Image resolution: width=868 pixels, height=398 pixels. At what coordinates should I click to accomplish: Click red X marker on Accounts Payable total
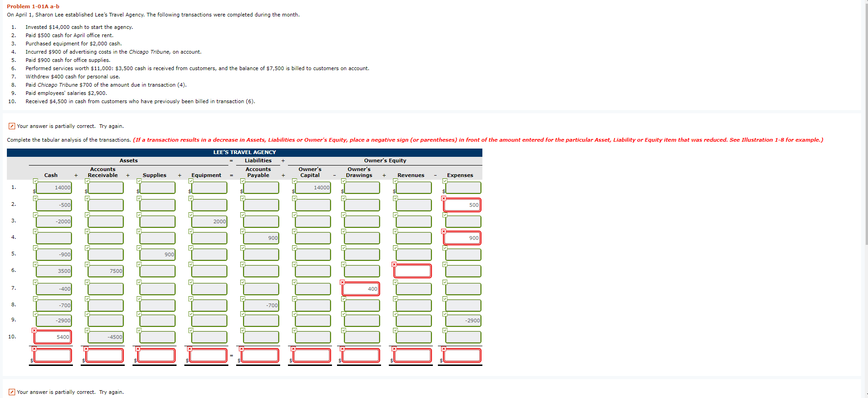[x=241, y=348]
